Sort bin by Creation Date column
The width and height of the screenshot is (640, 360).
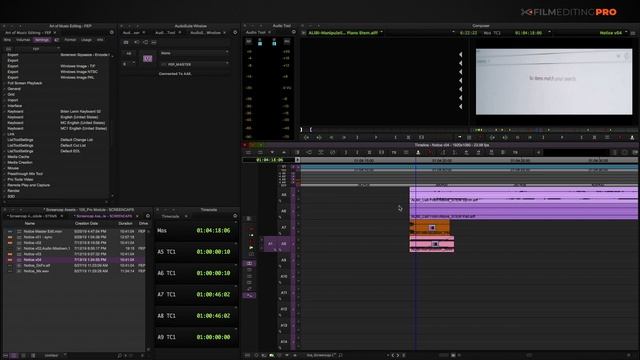tap(86, 224)
